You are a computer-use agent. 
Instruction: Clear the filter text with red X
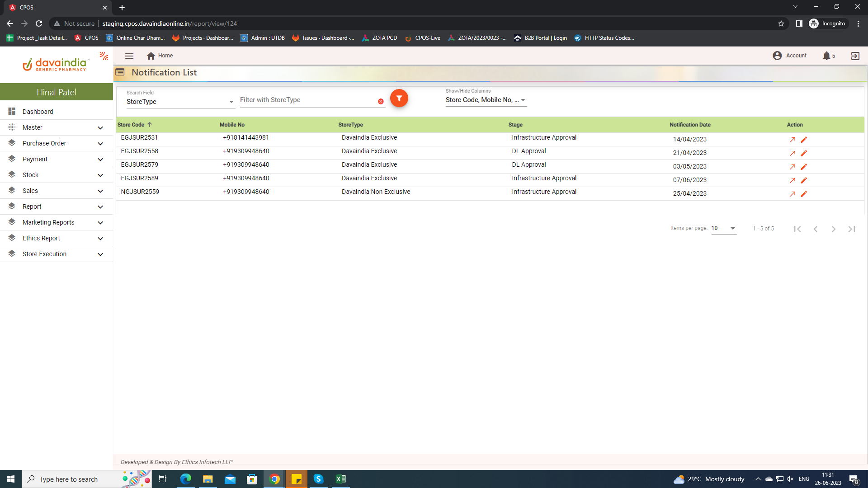[381, 102]
